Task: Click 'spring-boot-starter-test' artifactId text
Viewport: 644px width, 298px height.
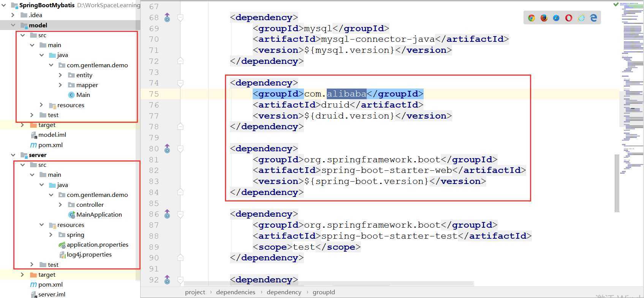Action: (x=389, y=236)
